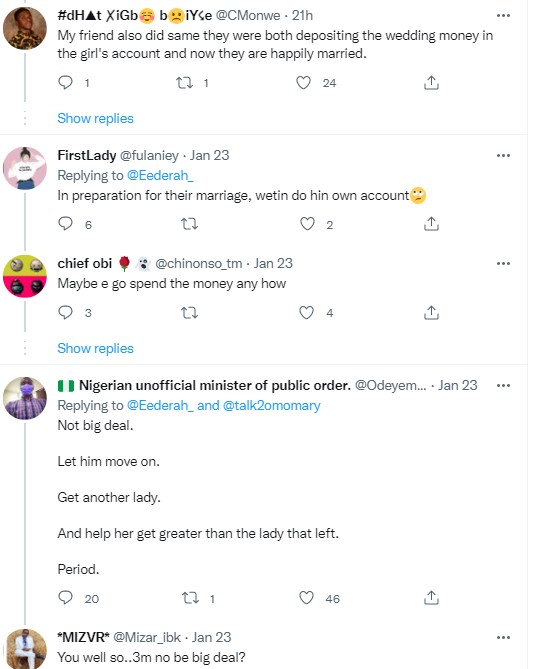This screenshot has width=543, height=669.
Task: Open more options menu on FirstLady tweet
Action: pyautogui.click(x=503, y=155)
